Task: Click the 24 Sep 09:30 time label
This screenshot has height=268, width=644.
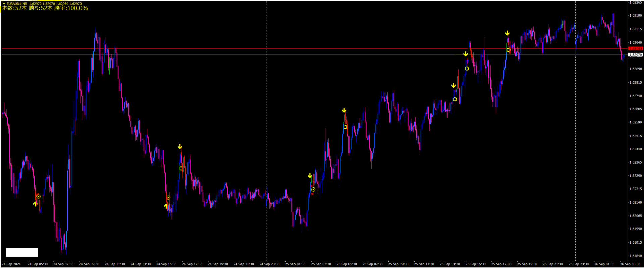Action: click(89, 264)
